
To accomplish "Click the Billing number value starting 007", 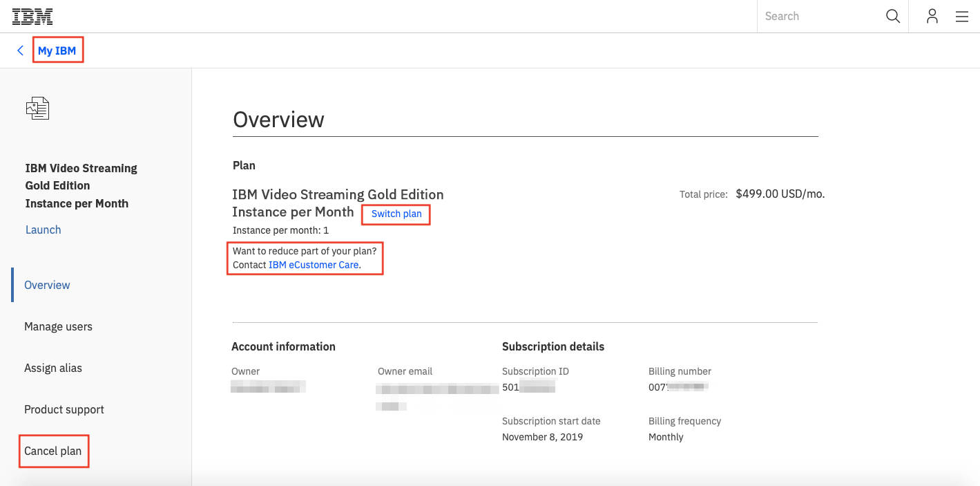I will pos(679,387).
